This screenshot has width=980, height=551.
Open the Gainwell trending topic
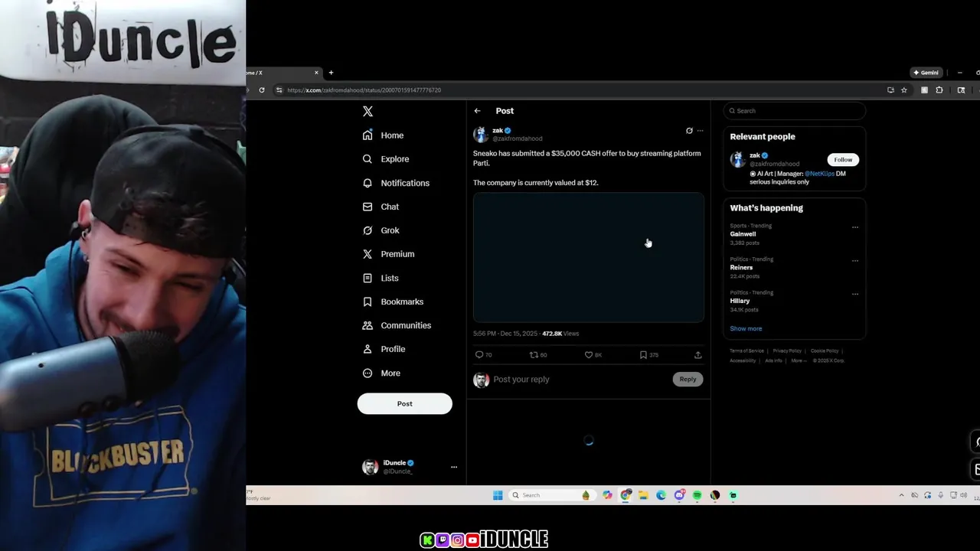click(743, 234)
